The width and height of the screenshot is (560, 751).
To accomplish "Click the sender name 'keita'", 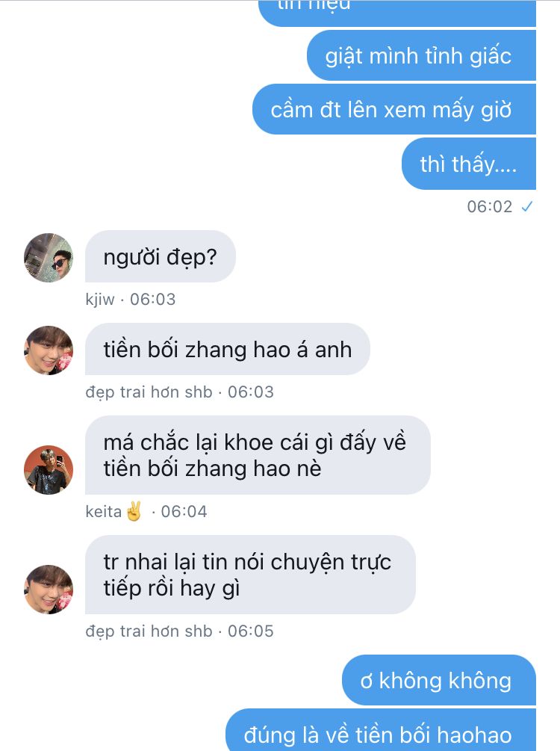I will click(103, 512).
